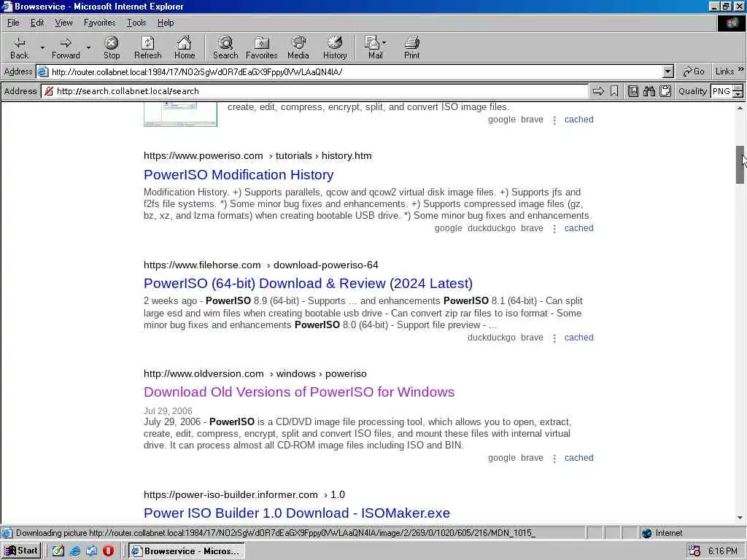This screenshot has width=747, height=560.
Task: Launch Internet Explorer from quick launch
Action: (x=75, y=551)
